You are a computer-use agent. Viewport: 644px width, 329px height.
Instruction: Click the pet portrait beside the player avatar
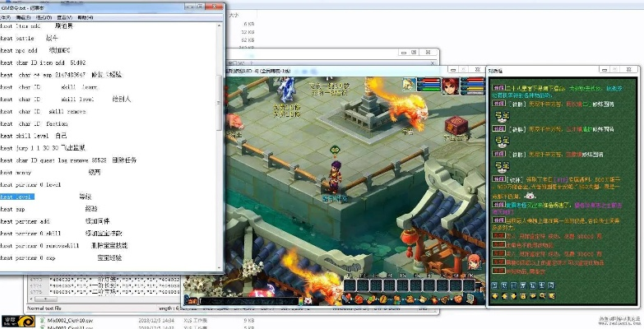[x=409, y=83]
